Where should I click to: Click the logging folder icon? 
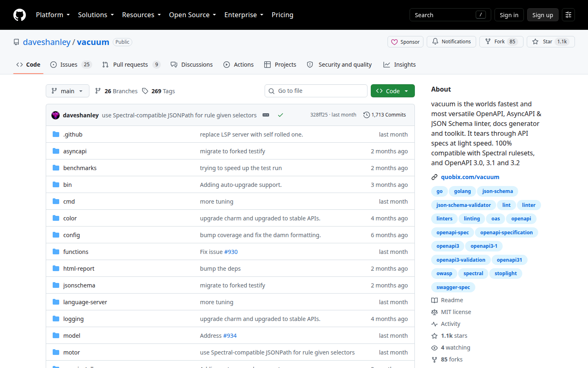(56, 319)
